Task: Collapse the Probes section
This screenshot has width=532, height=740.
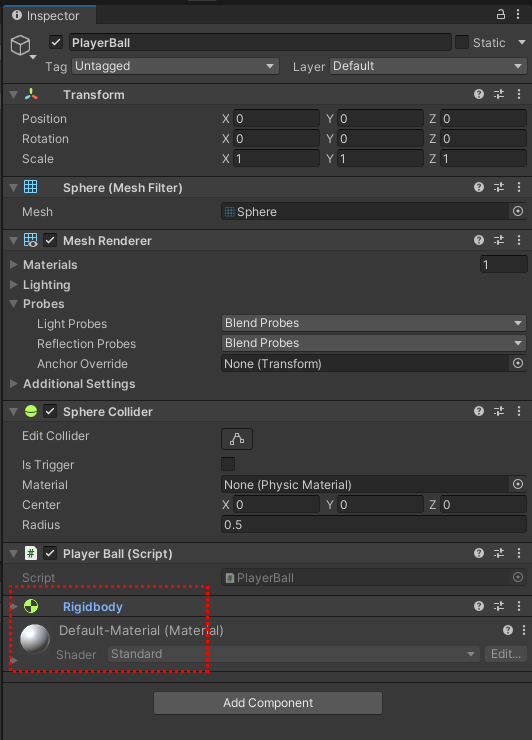Action: click(14, 304)
